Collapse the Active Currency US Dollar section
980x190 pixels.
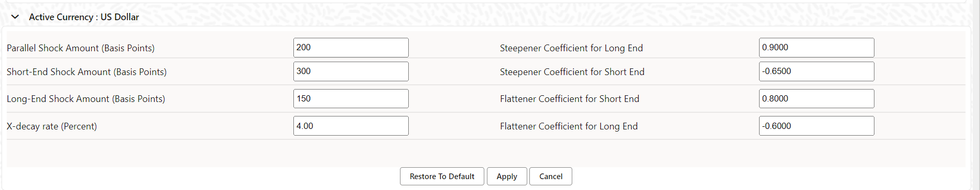[16, 17]
